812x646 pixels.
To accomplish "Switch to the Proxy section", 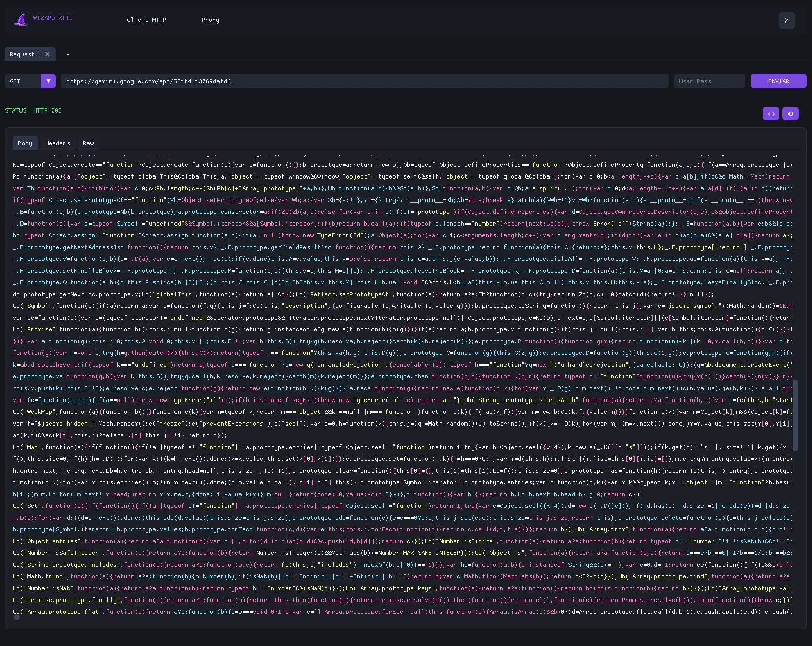I will (x=210, y=20).
